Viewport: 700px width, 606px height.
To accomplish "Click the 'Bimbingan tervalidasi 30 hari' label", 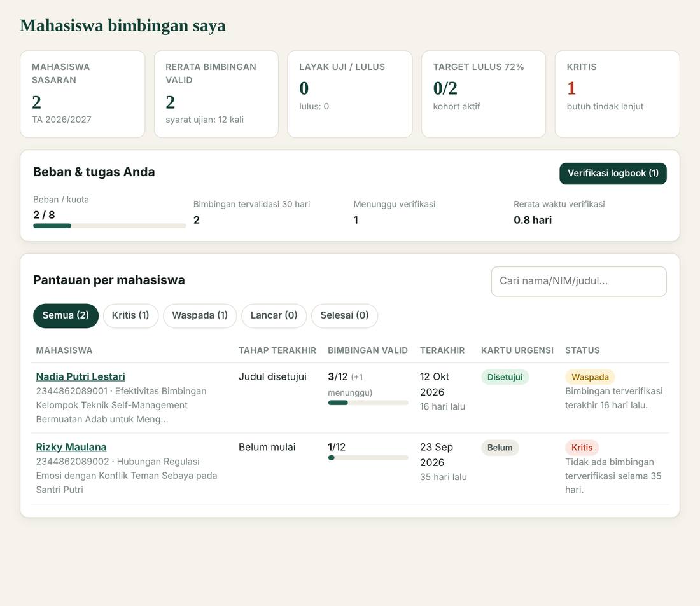I will 252,204.
